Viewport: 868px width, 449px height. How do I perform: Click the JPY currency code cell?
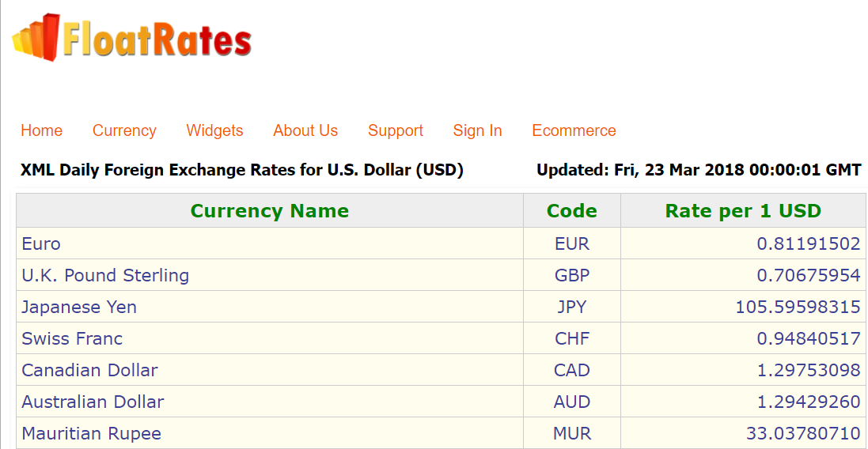572,307
